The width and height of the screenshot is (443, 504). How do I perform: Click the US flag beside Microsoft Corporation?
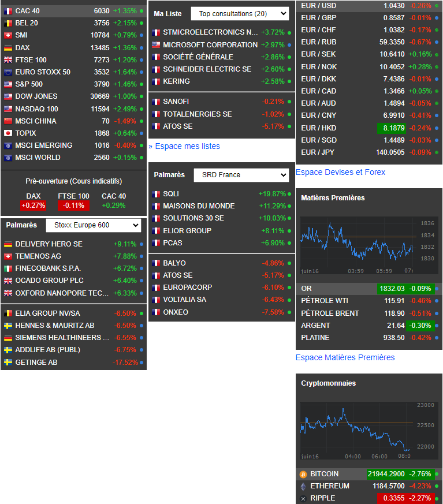coord(156,44)
